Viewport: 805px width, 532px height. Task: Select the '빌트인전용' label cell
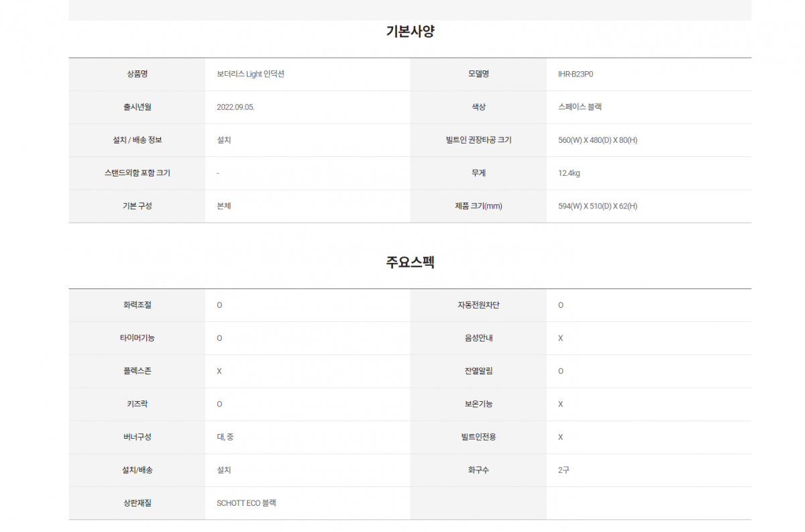[x=478, y=437]
